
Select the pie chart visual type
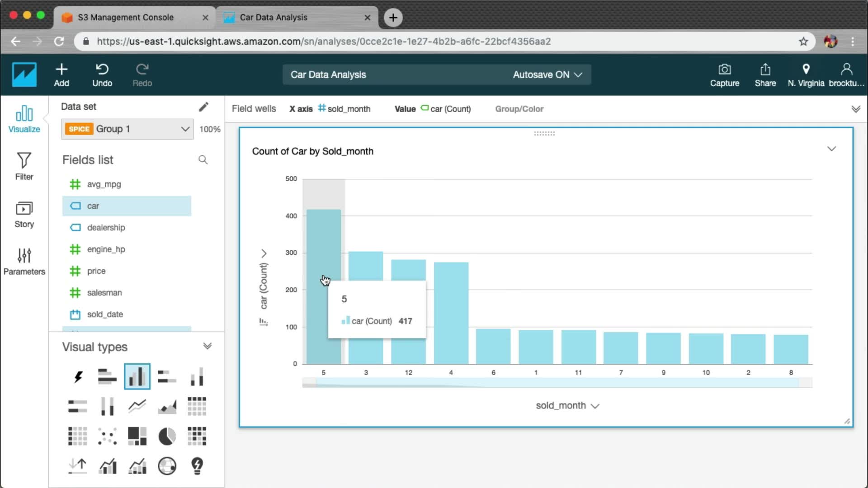tap(167, 436)
